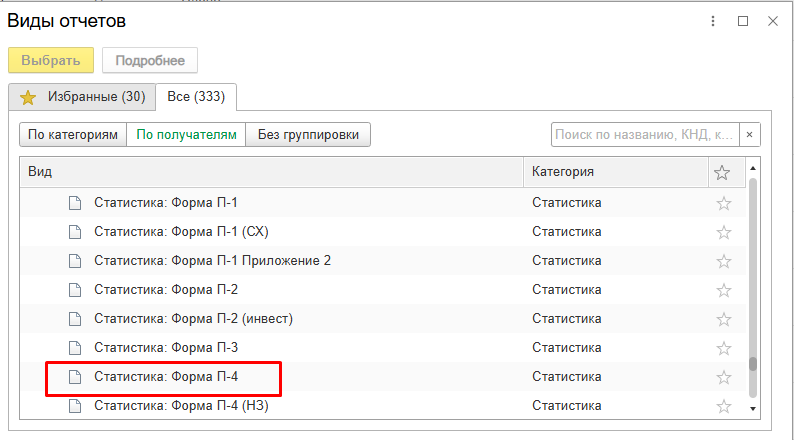Favorite the Форма П-2 (инвест) report
The width and height of the screenshot is (794, 440).
click(x=724, y=319)
